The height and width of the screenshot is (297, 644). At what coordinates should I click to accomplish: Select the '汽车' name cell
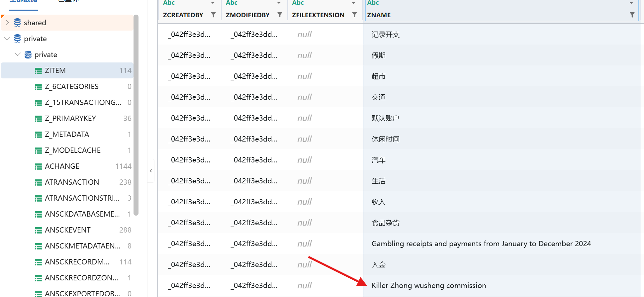click(x=502, y=160)
